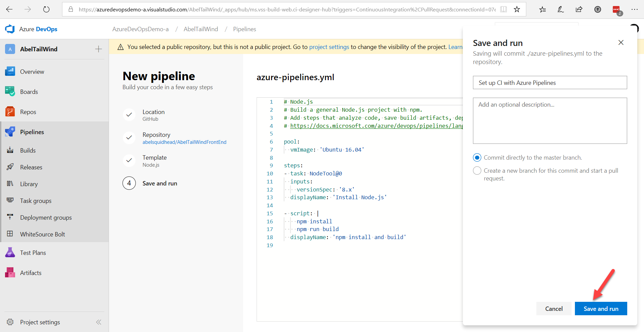
Task: Open Deployment groups menu item
Action: [x=46, y=217]
